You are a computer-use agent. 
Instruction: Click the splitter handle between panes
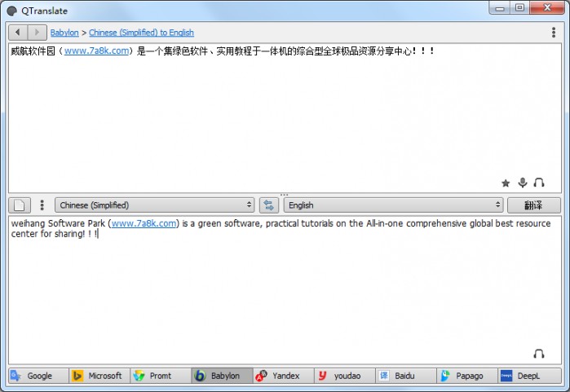pos(285,195)
